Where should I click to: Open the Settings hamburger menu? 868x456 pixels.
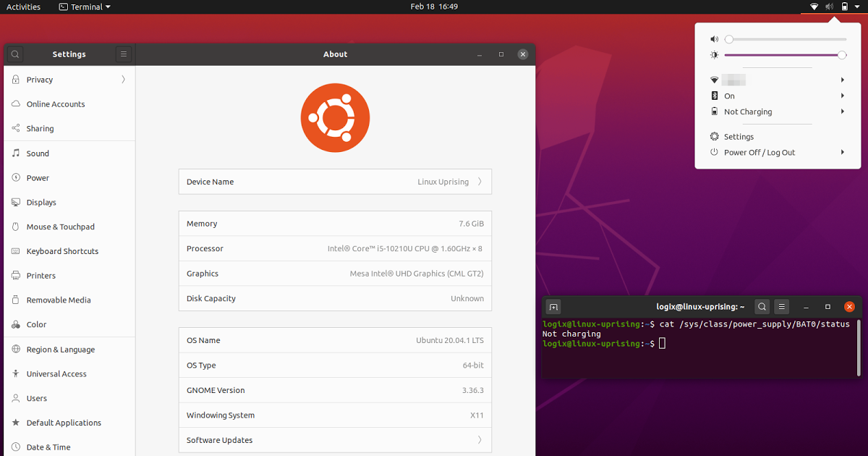pyautogui.click(x=124, y=54)
